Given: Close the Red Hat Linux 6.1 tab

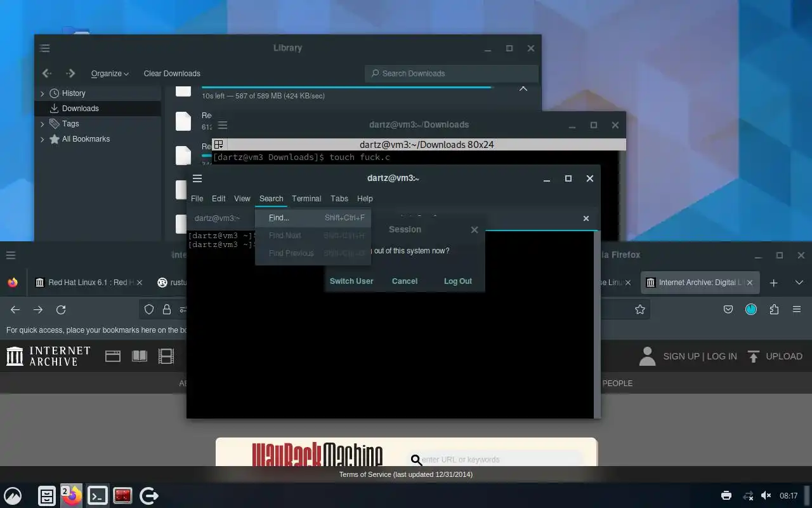Looking at the screenshot, I should coord(140,283).
